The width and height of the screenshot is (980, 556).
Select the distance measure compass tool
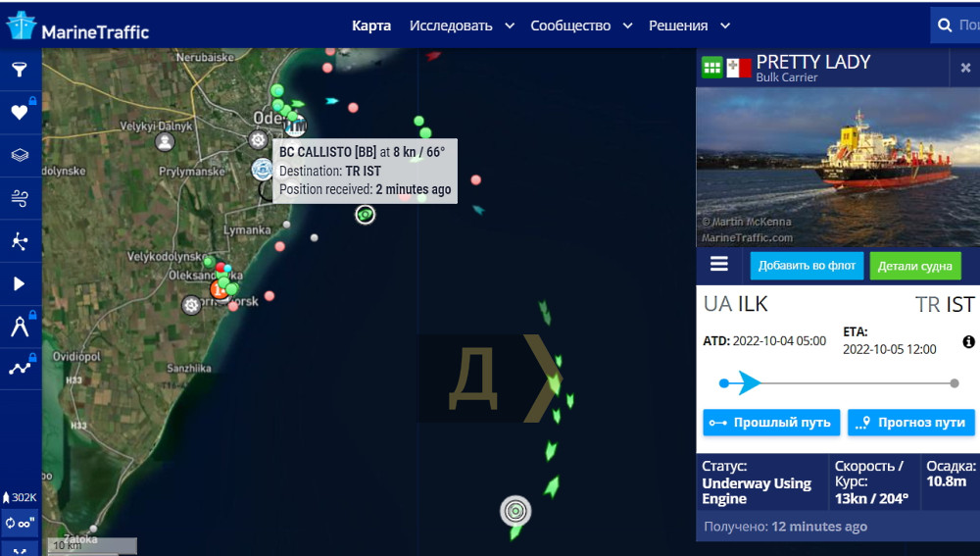[x=20, y=327]
